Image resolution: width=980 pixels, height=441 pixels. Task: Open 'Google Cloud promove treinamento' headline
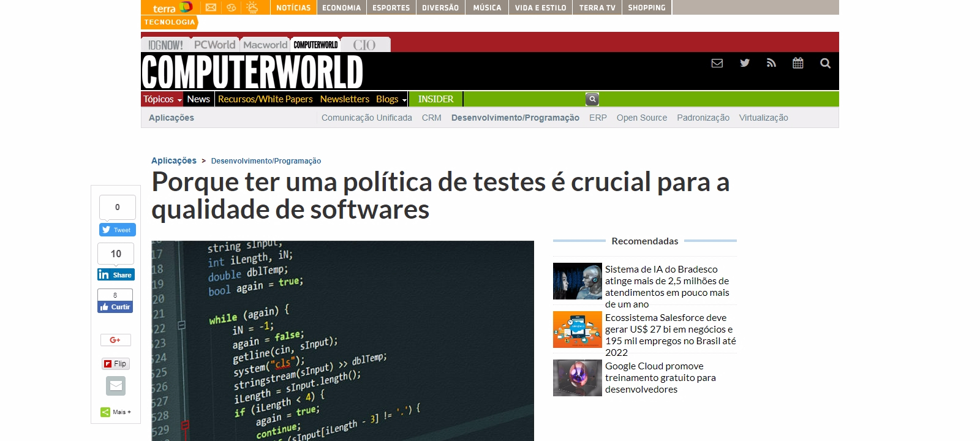click(660, 378)
